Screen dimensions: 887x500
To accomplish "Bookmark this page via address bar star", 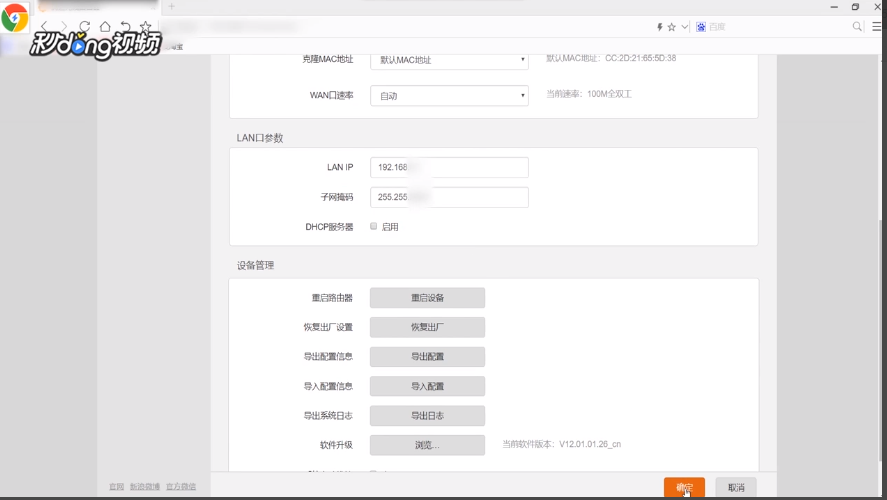I will [671, 27].
